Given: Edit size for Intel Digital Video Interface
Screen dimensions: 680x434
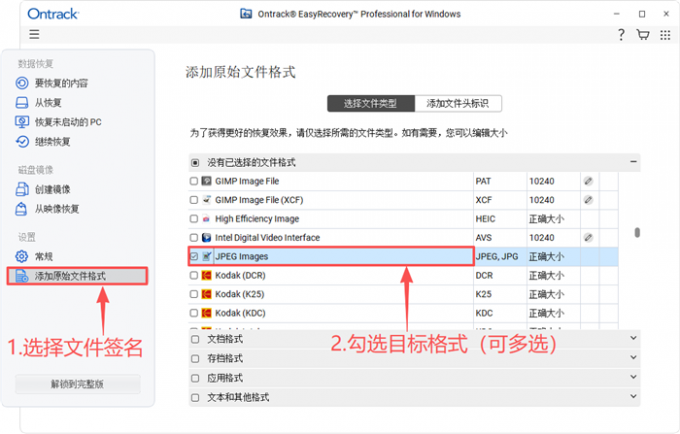Looking at the screenshot, I should 588,238.
